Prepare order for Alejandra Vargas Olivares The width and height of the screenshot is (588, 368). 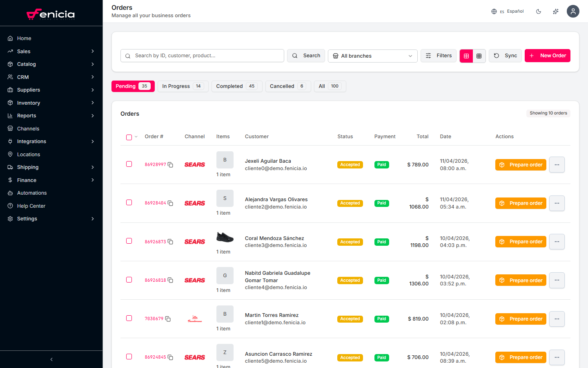click(x=521, y=203)
